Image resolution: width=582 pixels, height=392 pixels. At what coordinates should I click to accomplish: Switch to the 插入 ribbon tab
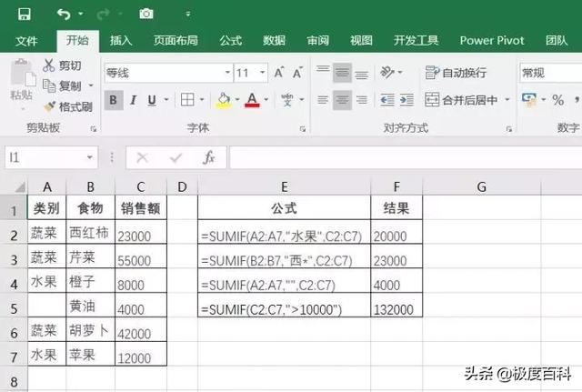[121, 40]
